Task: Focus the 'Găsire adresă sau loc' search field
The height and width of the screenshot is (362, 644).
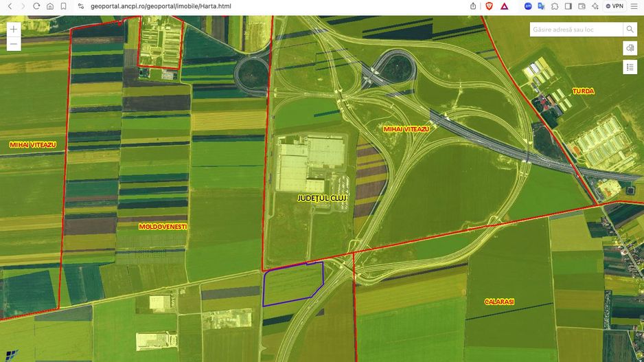Action: [576, 30]
